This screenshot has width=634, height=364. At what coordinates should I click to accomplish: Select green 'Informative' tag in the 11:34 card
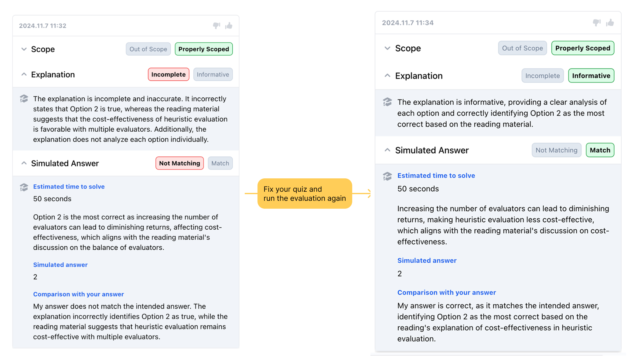[591, 76]
